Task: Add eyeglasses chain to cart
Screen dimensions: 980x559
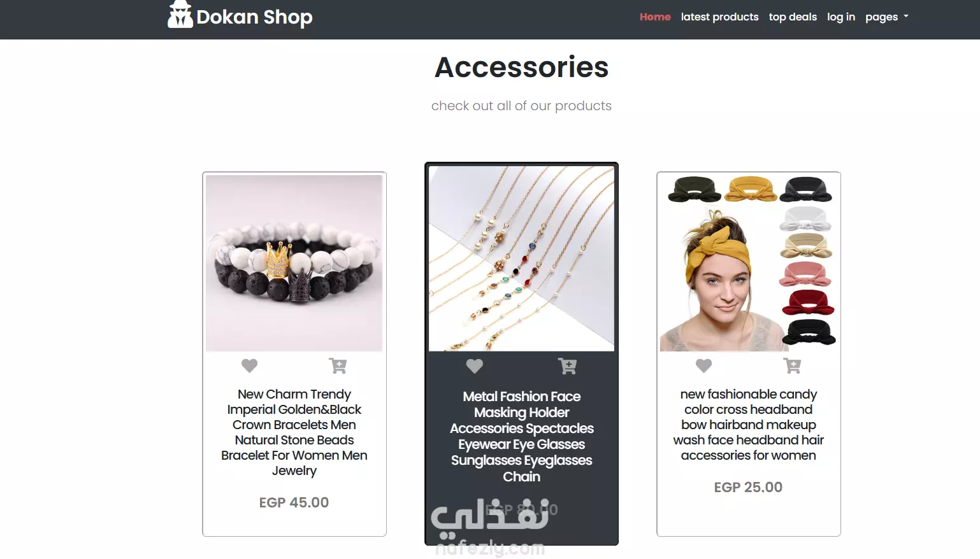Action: pos(567,366)
